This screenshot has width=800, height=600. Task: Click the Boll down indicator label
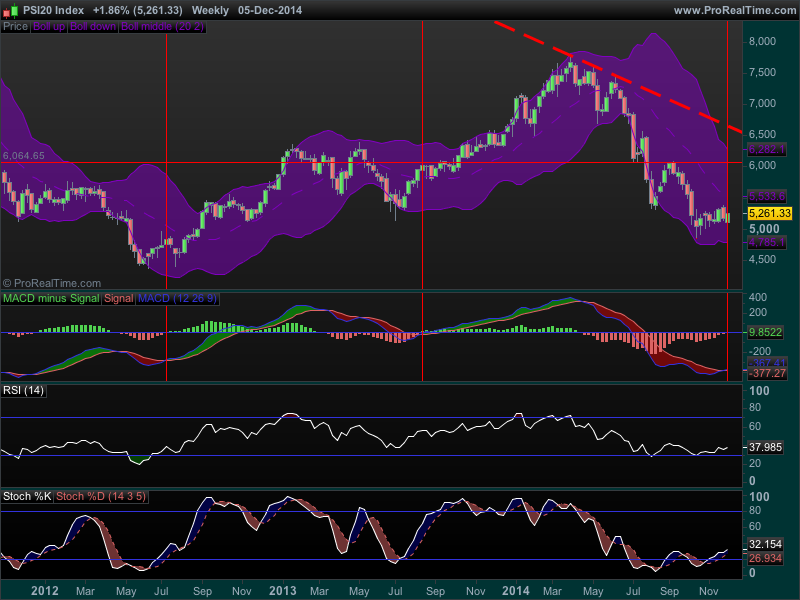tap(92, 26)
